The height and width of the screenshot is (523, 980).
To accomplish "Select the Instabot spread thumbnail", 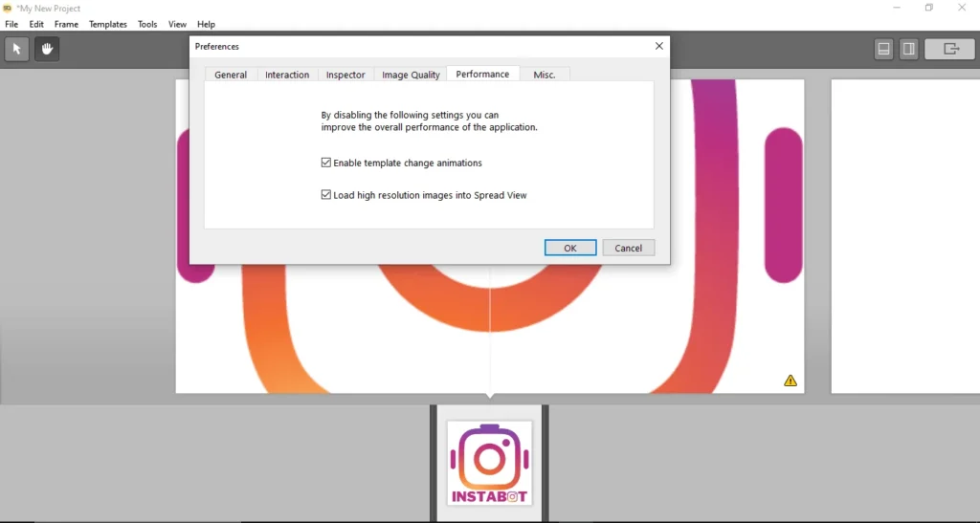I will (x=489, y=463).
